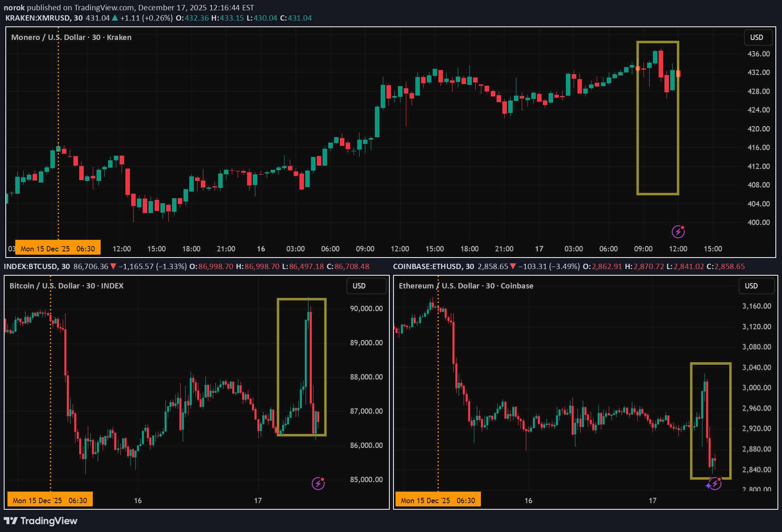782x532 pixels.
Task: Open the USD currency selector on the Ethereum chart
Action: coord(751,286)
